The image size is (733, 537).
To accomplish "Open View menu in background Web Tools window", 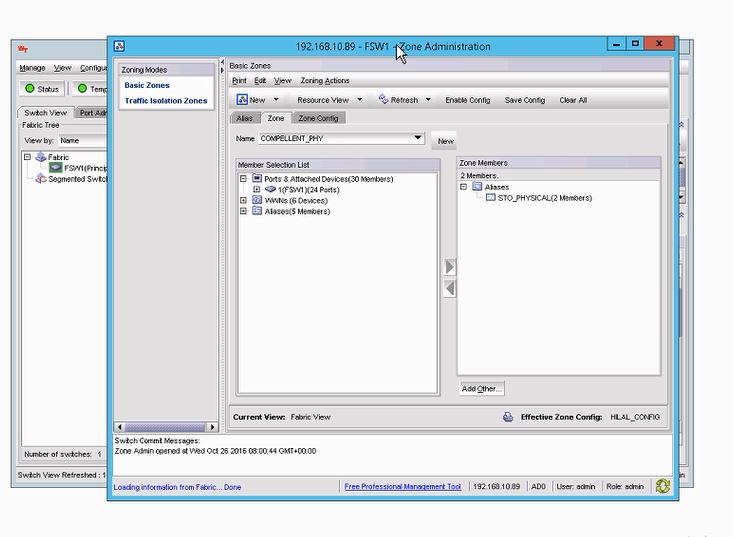I will point(63,68).
